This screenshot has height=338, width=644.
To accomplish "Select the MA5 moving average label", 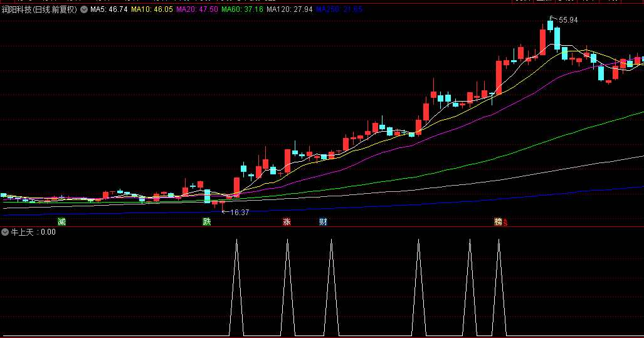I will [108, 10].
